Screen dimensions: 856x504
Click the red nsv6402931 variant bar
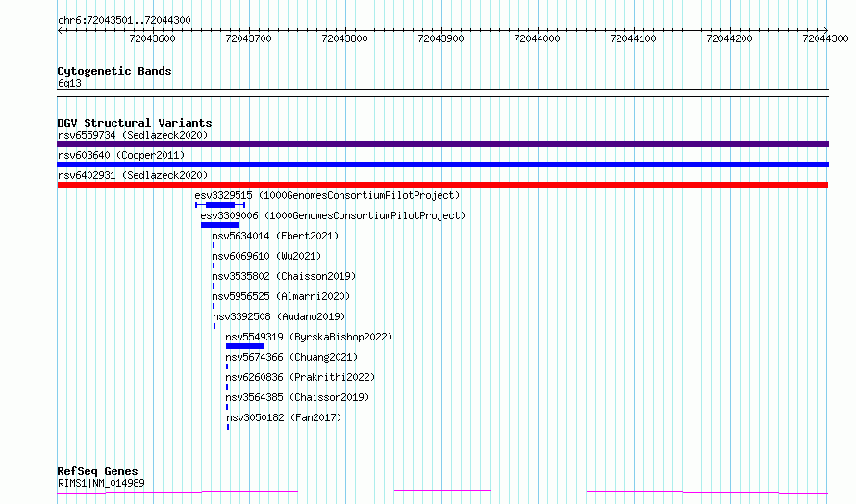442,185
